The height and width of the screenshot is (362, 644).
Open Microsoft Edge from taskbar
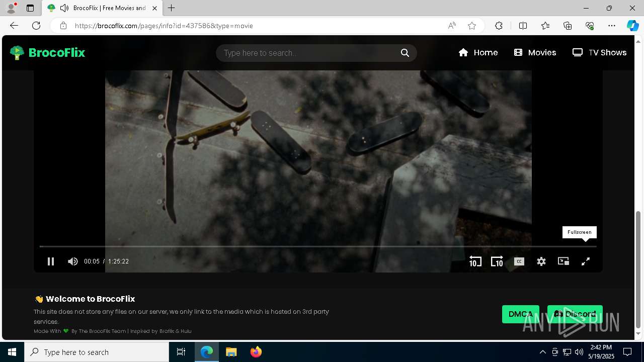[207, 352]
